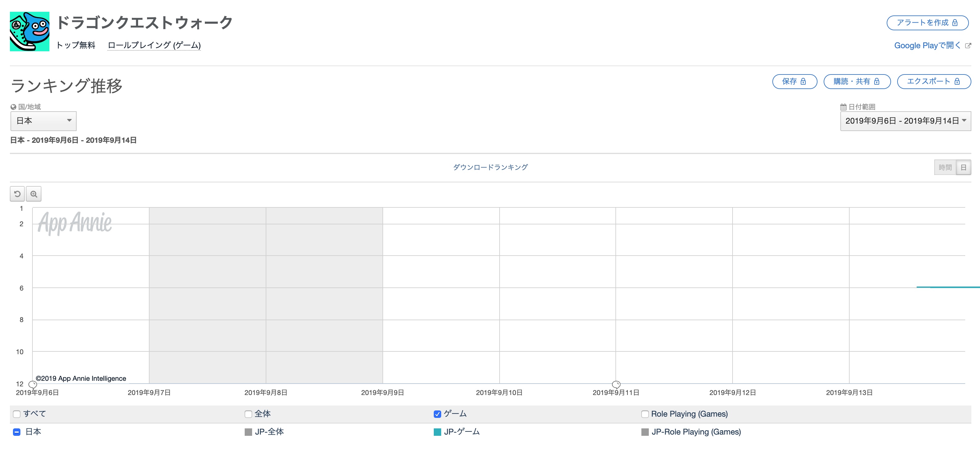Toggle the 日本 row checkbox
Screen dimensions: 980x463
tap(17, 432)
